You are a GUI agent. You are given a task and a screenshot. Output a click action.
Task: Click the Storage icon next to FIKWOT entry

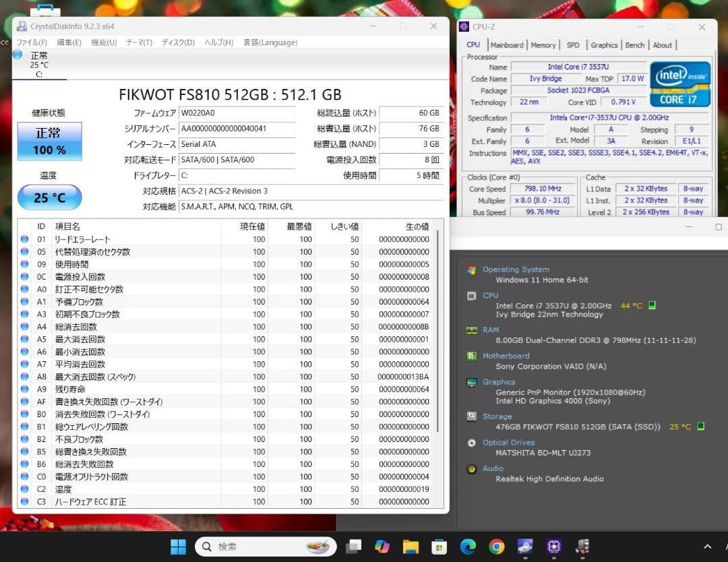pos(471,416)
